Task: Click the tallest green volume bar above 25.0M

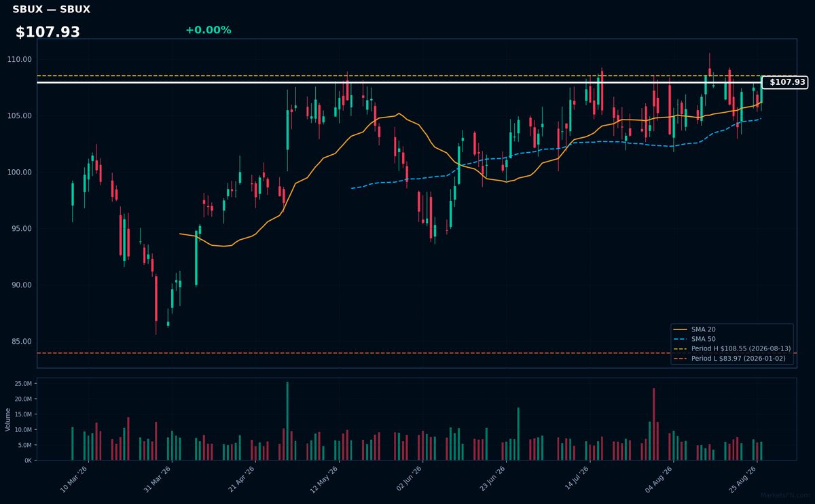Action: 287,421
